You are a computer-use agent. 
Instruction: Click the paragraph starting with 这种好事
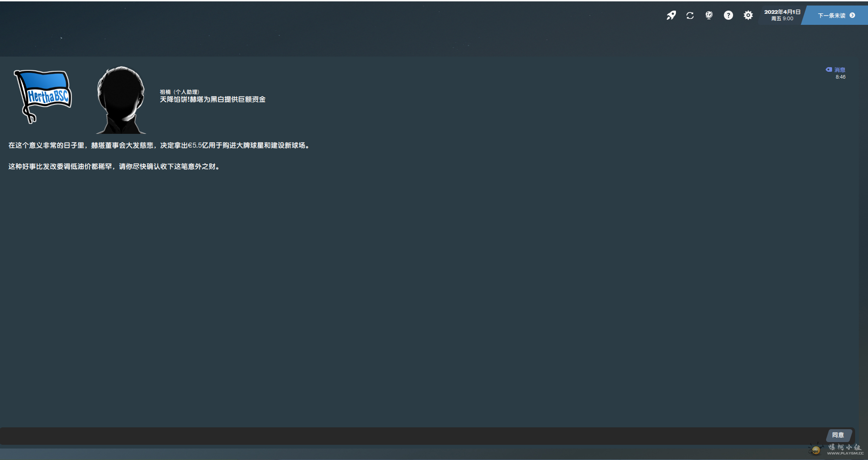pos(115,167)
